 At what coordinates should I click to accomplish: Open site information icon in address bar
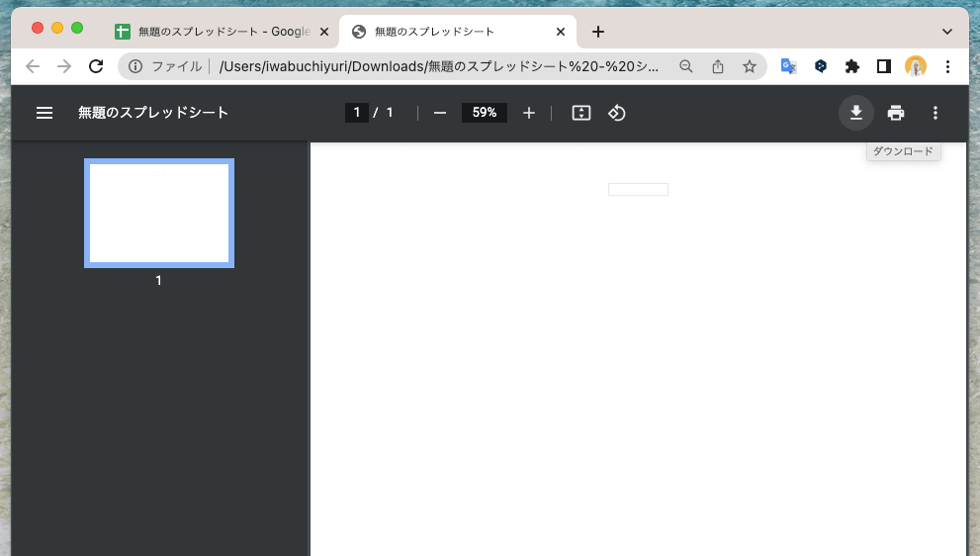[135, 66]
